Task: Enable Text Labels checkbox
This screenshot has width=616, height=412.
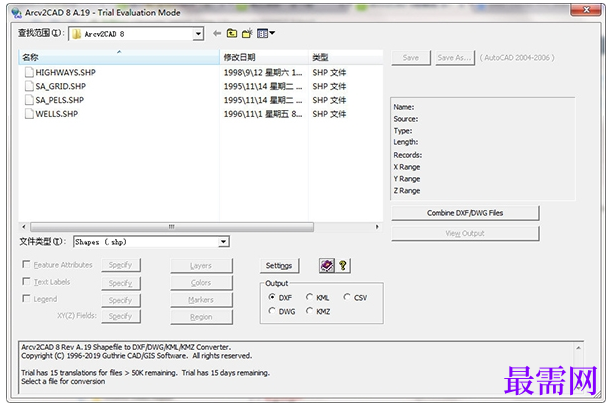Action: 26,281
